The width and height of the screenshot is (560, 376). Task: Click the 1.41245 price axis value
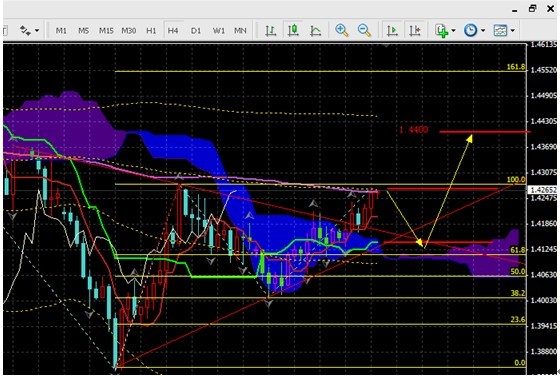[x=544, y=249]
